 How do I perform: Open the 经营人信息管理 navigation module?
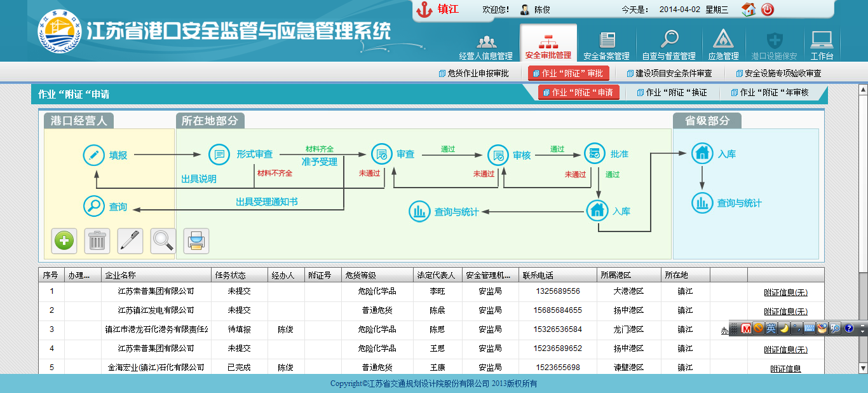click(486, 45)
